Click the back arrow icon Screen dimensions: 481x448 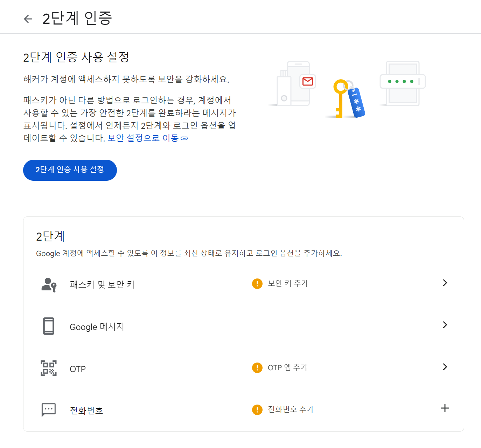(x=28, y=19)
